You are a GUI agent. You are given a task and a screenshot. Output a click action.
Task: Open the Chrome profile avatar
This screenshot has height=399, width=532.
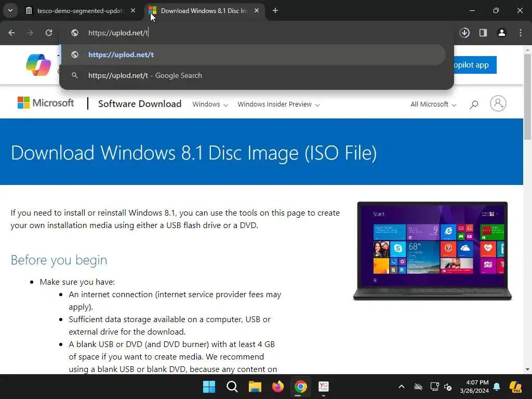pos(502,33)
